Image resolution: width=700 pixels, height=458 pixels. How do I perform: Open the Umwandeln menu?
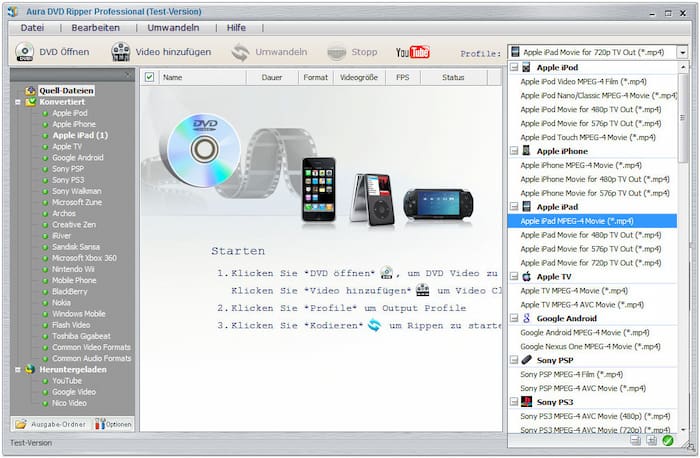(173, 28)
